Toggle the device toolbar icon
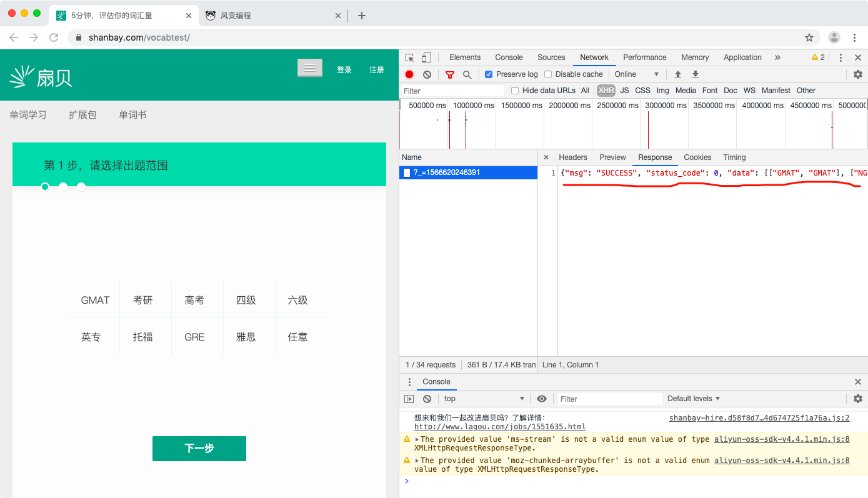 [x=426, y=57]
